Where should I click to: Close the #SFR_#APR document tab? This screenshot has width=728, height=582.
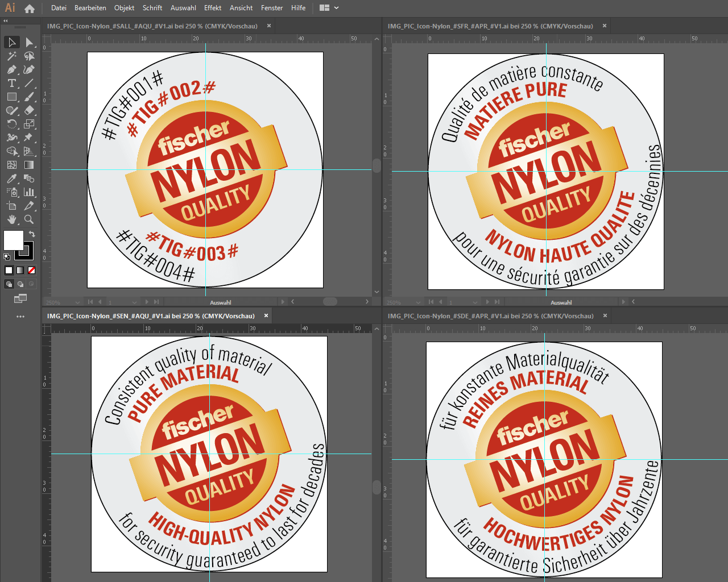point(605,26)
